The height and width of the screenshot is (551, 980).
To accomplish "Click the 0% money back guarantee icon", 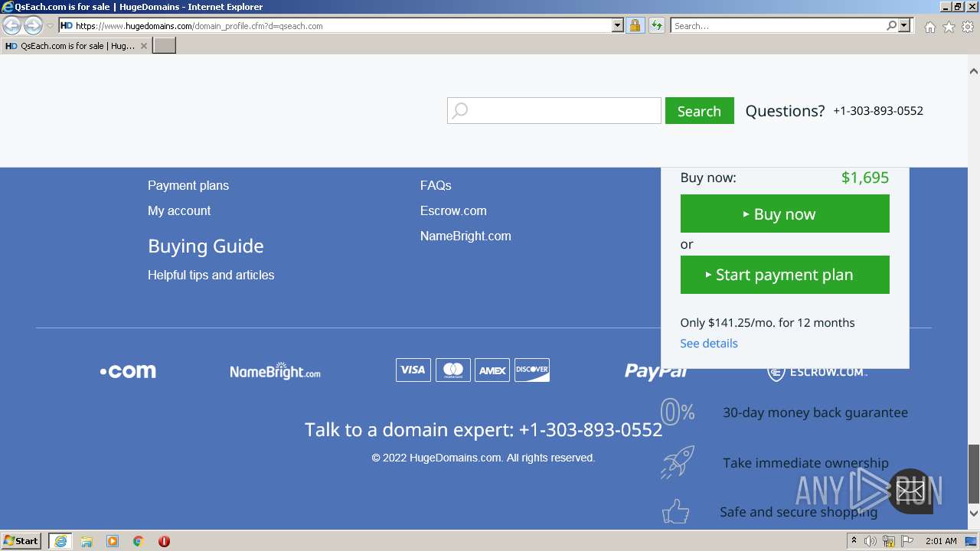I will (678, 412).
